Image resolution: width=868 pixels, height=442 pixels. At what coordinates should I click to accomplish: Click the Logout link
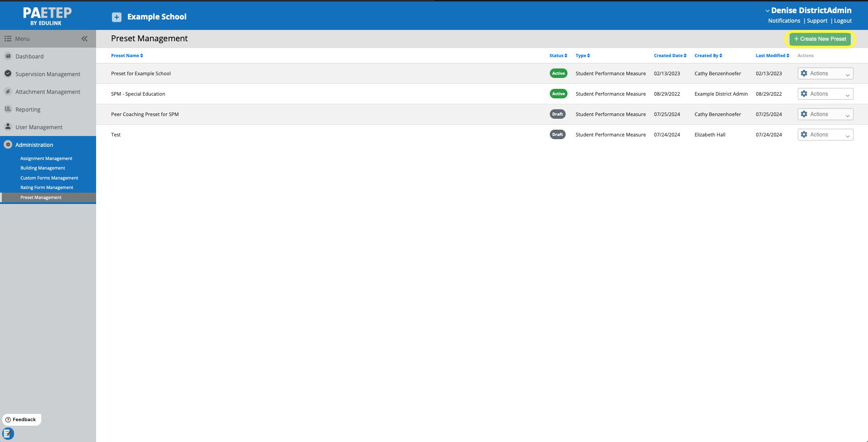pos(843,21)
